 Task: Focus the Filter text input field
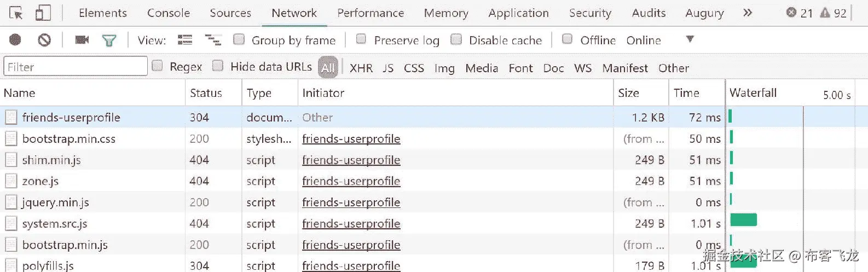pyautogui.click(x=76, y=67)
